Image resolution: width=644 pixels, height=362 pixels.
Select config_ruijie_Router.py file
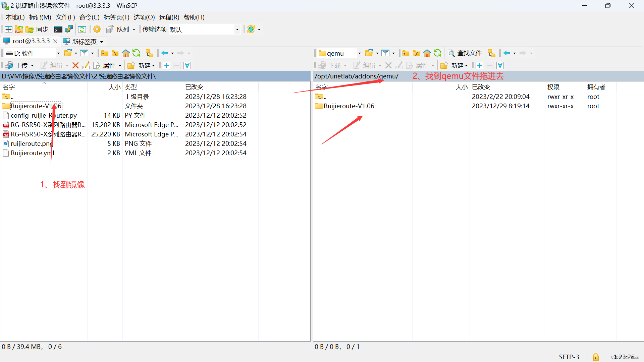(x=44, y=115)
